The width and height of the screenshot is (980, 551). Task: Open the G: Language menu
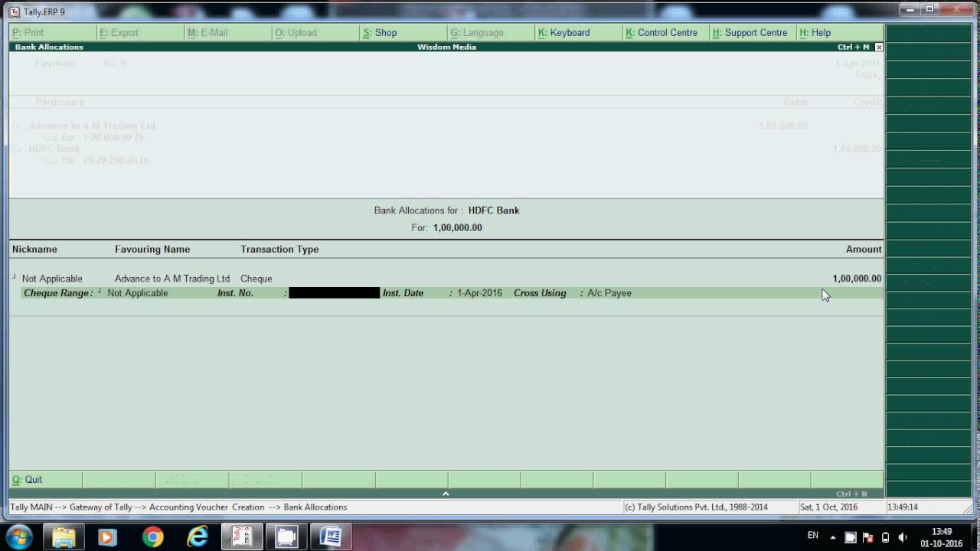490,33
